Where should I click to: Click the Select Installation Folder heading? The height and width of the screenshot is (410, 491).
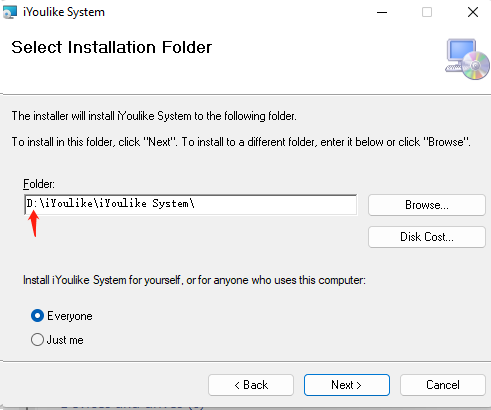(112, 47)
